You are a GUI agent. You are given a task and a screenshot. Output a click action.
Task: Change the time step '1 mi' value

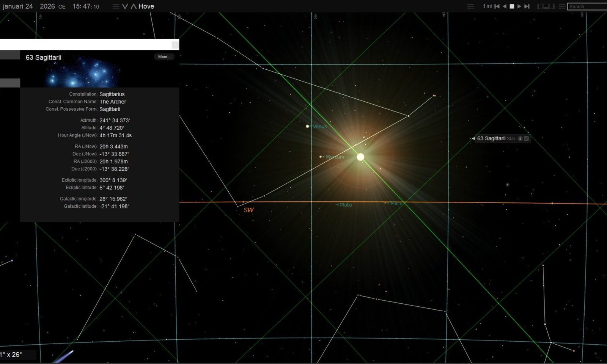[487, 6]
